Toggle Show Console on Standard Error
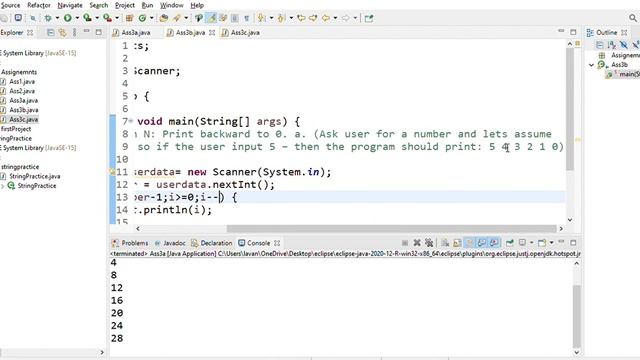The width and height of the screenshot is (640, 360). point(494,243)
